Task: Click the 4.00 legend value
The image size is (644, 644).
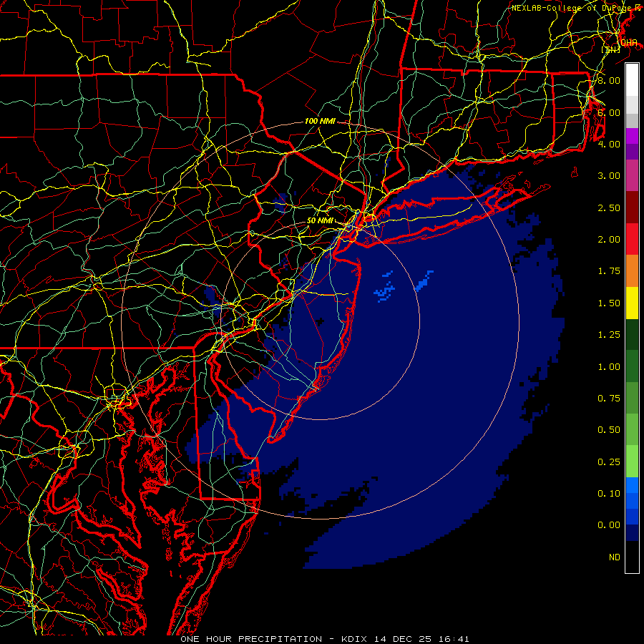Action: point(609,144)
